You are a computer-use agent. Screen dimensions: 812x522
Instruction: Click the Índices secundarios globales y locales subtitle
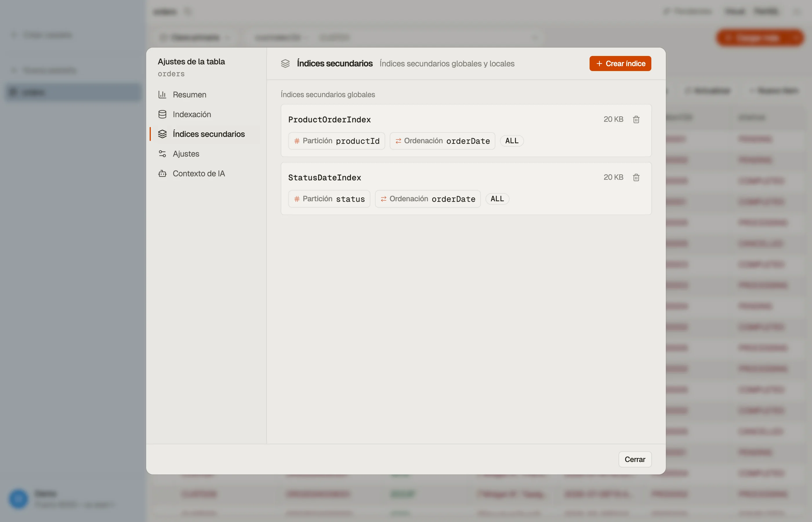(x=447, y=64)
